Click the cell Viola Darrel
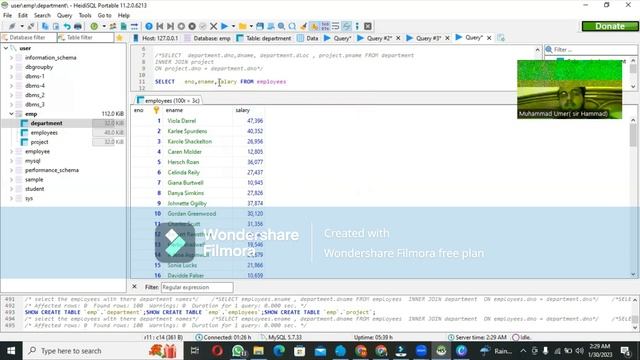 coord(182,121)
